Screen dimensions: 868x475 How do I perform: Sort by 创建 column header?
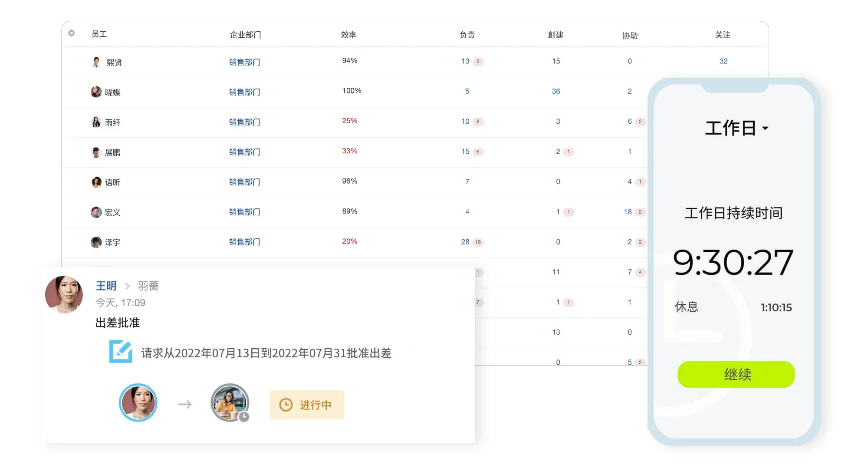556,35
